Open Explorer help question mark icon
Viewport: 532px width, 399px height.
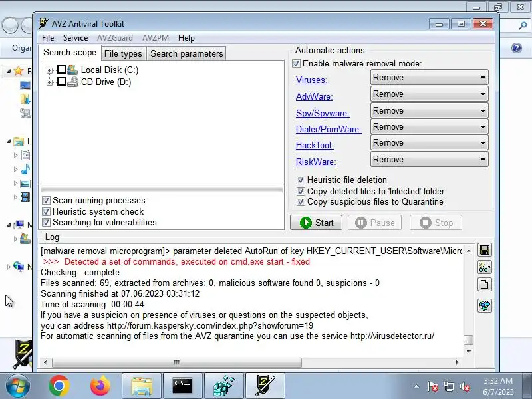[517, 48]
